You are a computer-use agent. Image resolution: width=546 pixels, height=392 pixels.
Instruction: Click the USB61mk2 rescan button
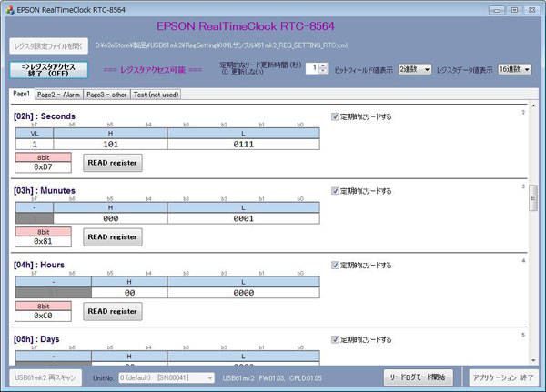pos(45,377)
